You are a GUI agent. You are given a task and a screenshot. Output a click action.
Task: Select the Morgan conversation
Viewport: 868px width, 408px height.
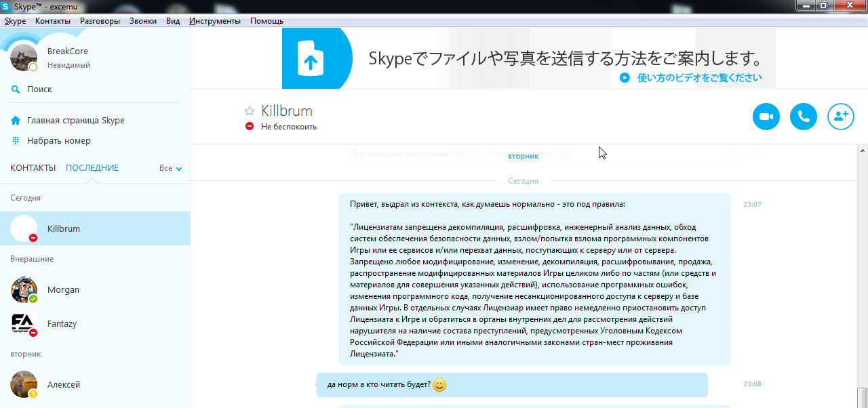[95, 289]
